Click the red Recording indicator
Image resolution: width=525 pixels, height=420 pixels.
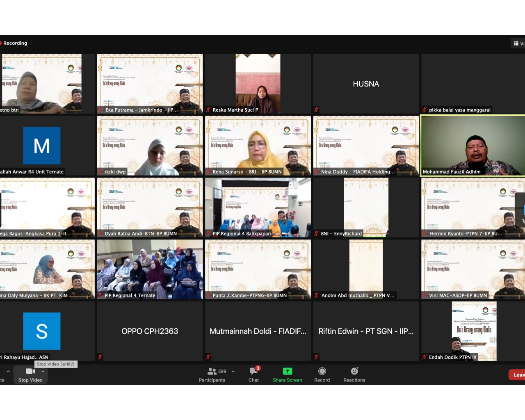[x=14, y=43]
